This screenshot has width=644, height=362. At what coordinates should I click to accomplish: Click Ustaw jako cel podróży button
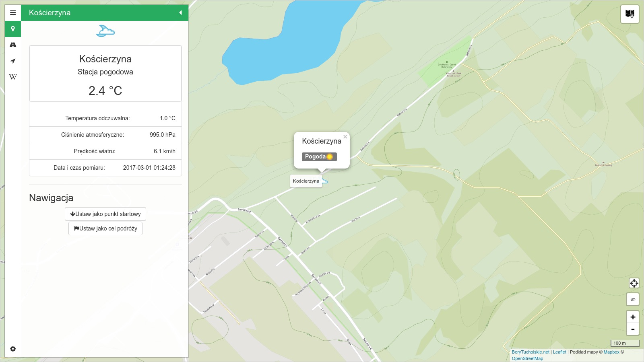point(105,228)
